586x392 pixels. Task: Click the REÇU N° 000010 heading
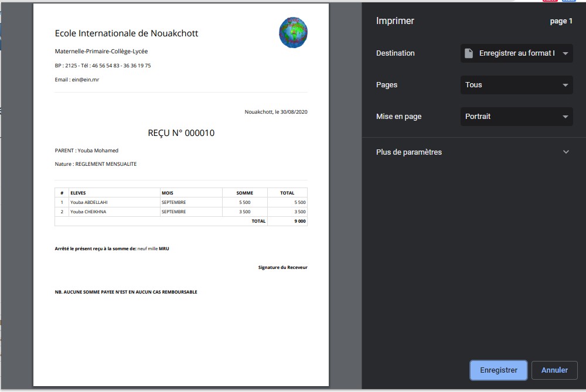point(181,133)
